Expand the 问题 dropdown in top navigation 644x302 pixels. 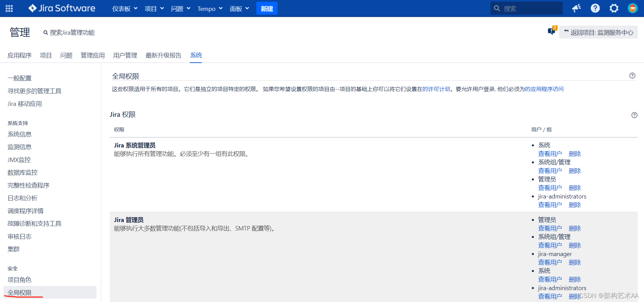coord(181,9)
